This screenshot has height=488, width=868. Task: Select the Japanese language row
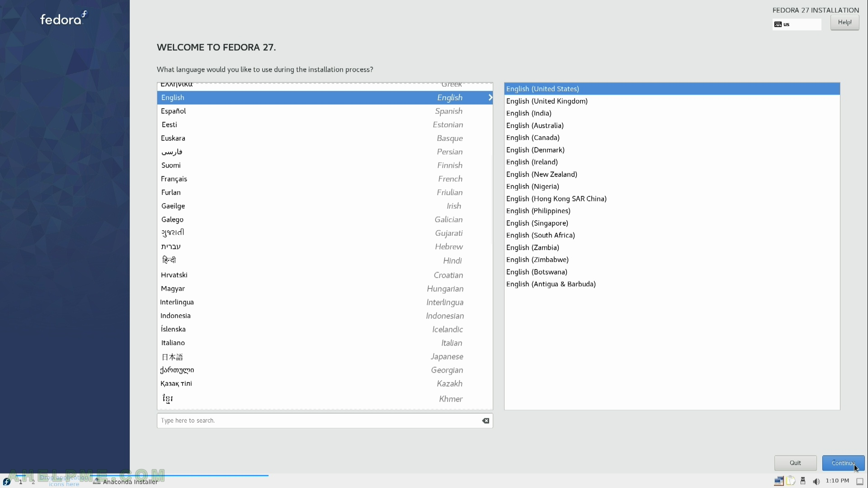tap(325, 357)
